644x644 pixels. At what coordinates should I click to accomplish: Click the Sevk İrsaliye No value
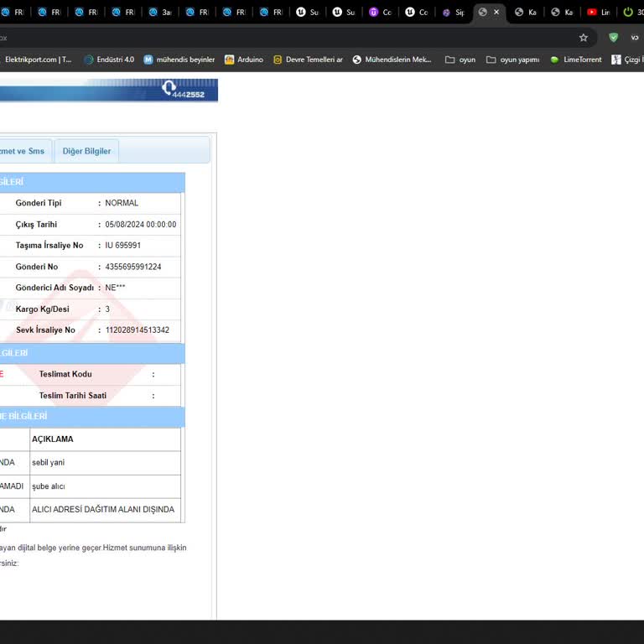pos(138,330)
